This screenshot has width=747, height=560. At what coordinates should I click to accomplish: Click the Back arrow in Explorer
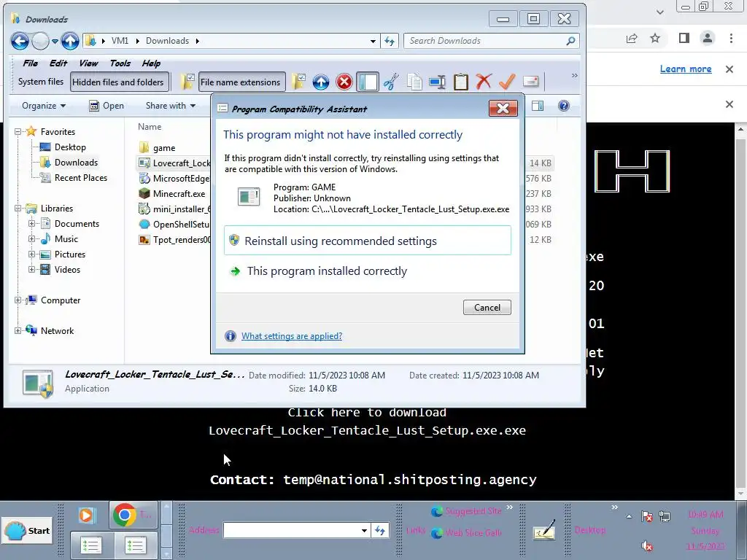coord(20,41)
